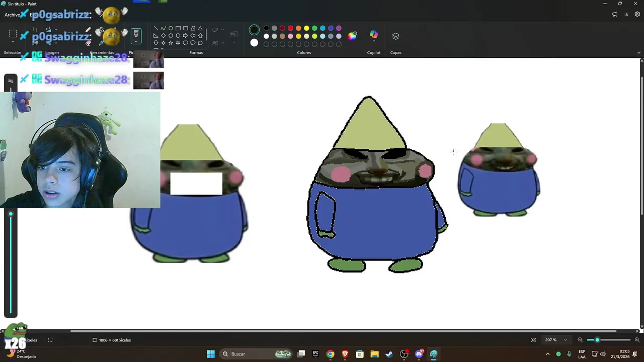
Task: Zoom out with the minus button
Action: (x=580, y=340)
